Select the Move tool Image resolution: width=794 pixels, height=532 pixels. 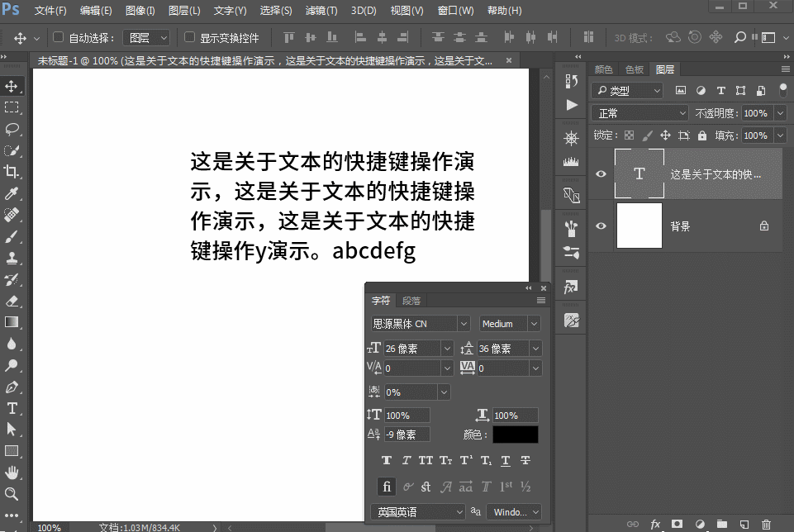coord(12,85)
